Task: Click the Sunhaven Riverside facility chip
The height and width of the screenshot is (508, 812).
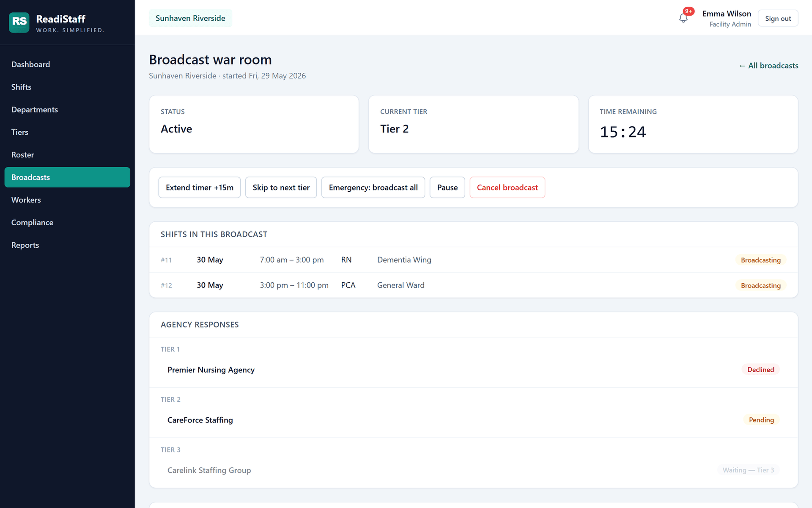Action: pyautogui.click(x=190, y=18)
